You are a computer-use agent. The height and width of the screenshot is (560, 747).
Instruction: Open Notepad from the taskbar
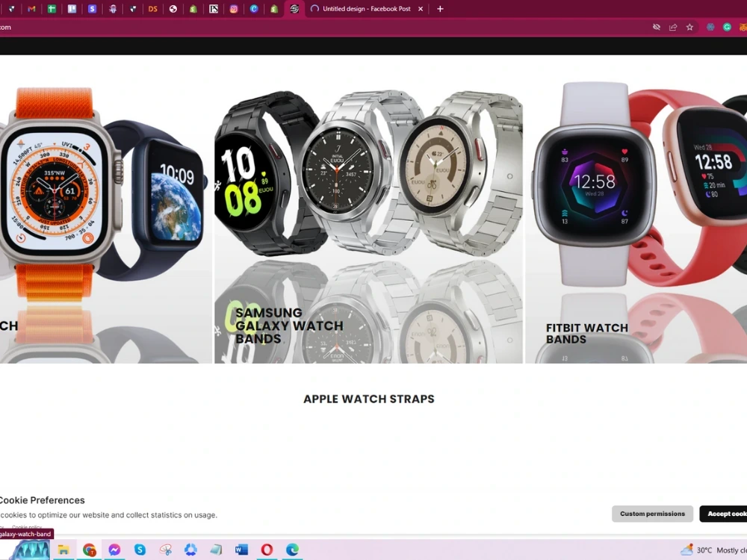coord(216,550)
